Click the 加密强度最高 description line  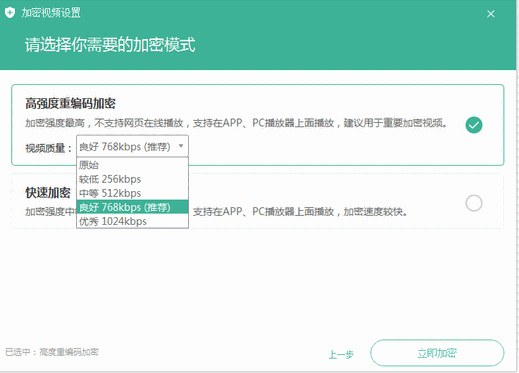pyautogui.click(x=236, y=123)
